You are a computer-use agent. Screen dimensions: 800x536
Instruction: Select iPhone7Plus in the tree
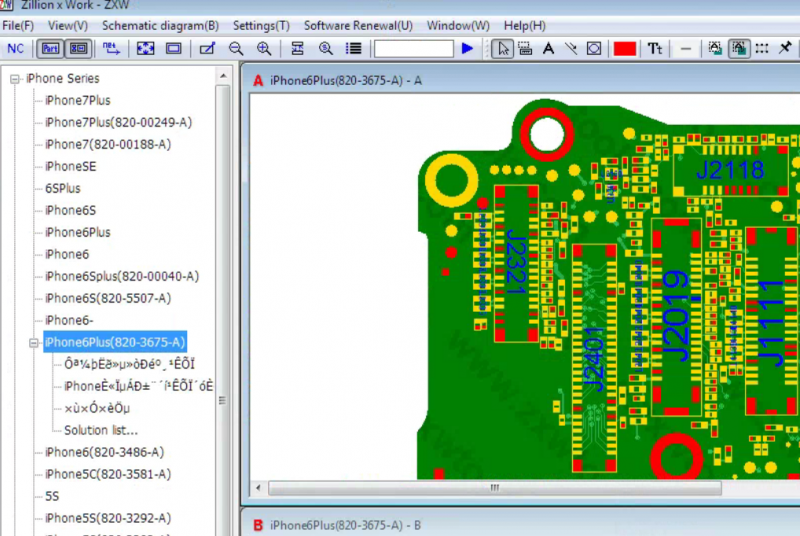tap(78, 100)
